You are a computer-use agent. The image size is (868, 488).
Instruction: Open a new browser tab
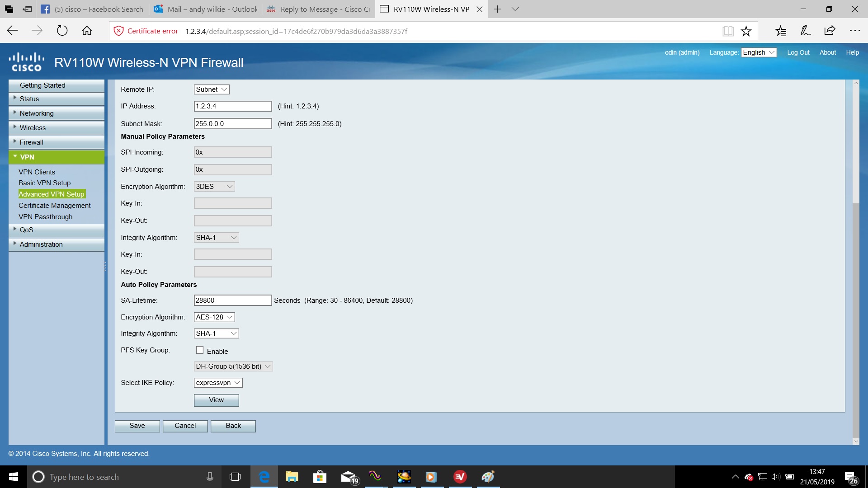[497, 9]
